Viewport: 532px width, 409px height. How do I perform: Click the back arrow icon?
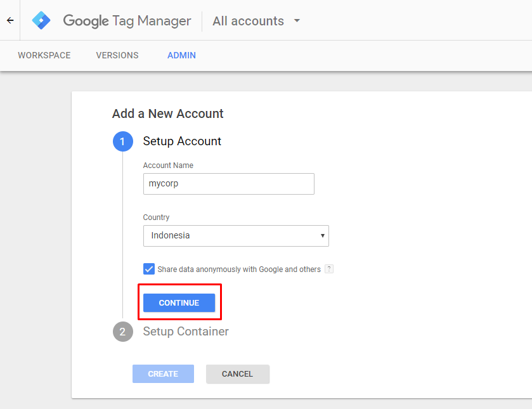click(x=10, y=20)
